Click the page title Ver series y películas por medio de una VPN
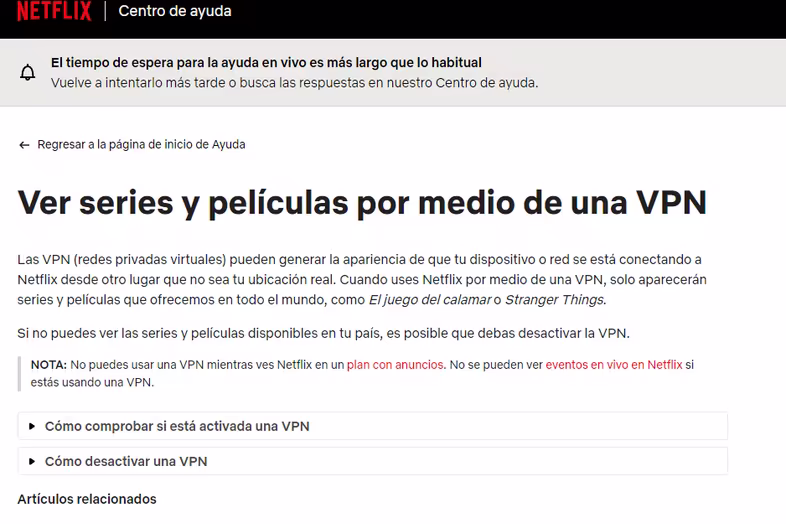This screenshot has width=786, height=524. [362, 203]
